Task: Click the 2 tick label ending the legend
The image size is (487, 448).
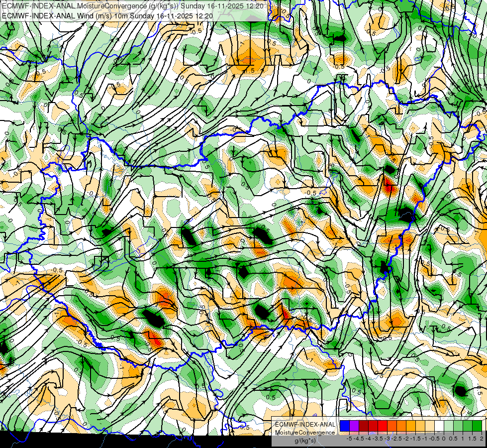Action: [482, 439]
